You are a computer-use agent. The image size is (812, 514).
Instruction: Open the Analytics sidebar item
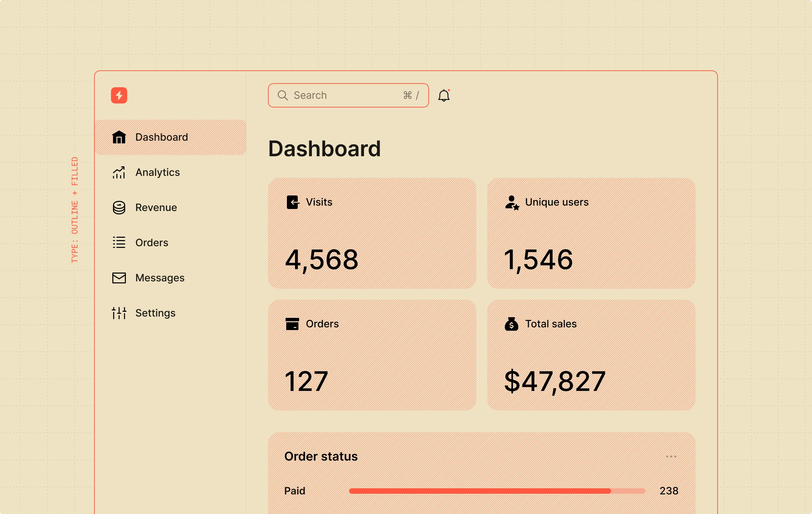coord(171,172)
